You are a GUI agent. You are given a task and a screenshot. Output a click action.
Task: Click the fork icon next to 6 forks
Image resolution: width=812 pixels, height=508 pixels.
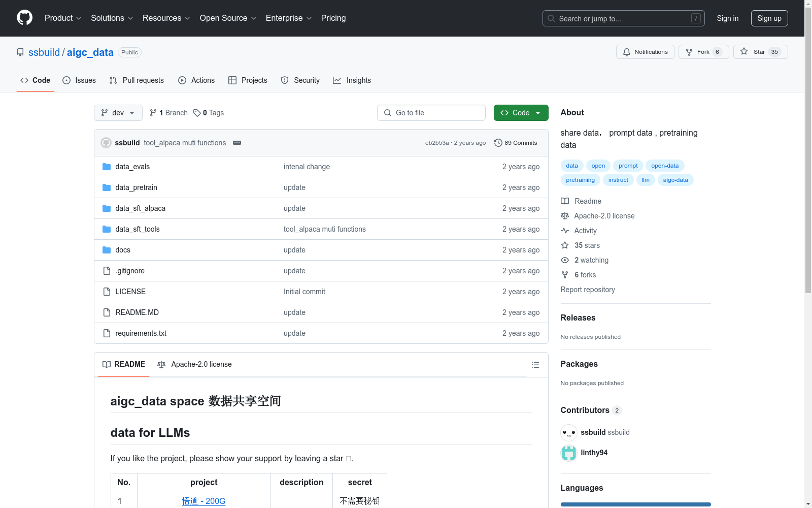click(565, 275)
